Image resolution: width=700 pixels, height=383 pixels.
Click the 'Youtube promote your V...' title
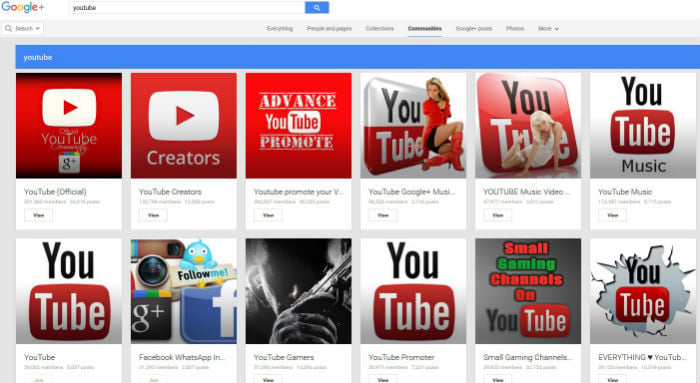[x=298, y=192]
